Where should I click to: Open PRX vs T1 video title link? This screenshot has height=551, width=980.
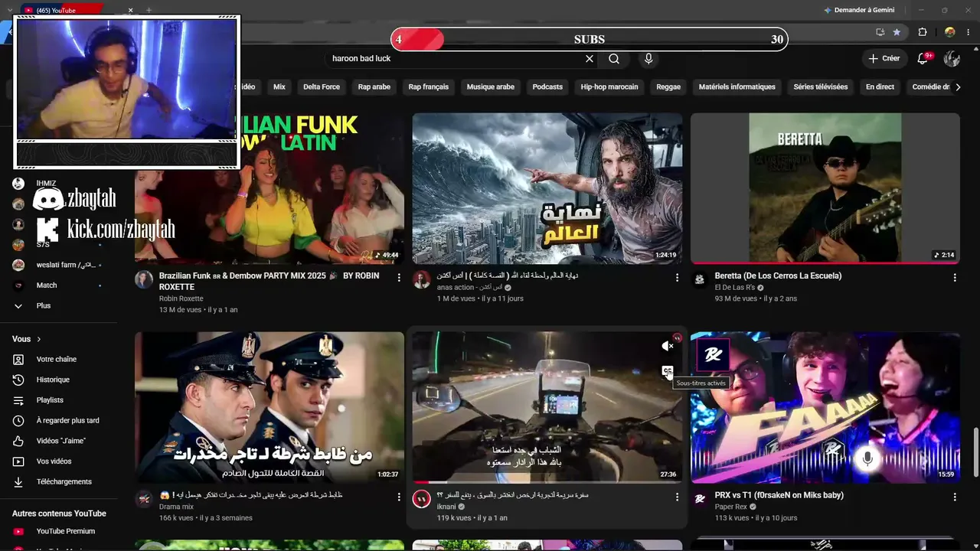779,495
